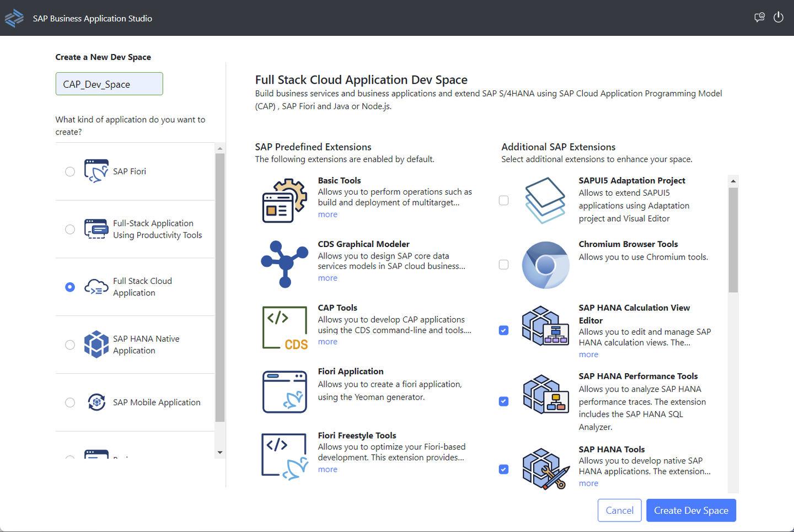The height and width of the screenshot is (532, 794).
Task: Click the Cancel button
Action: (x=620, y=510)
